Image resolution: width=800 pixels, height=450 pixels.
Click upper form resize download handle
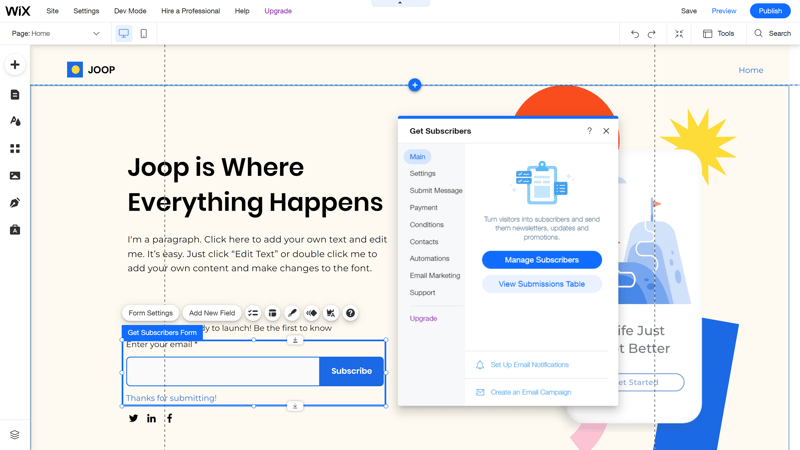click(295, 340)
